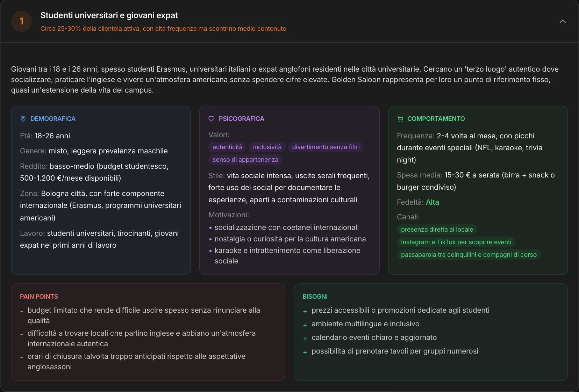Click the location pin icon beside Demografica

pyautogui.click(x=23, y=119)
